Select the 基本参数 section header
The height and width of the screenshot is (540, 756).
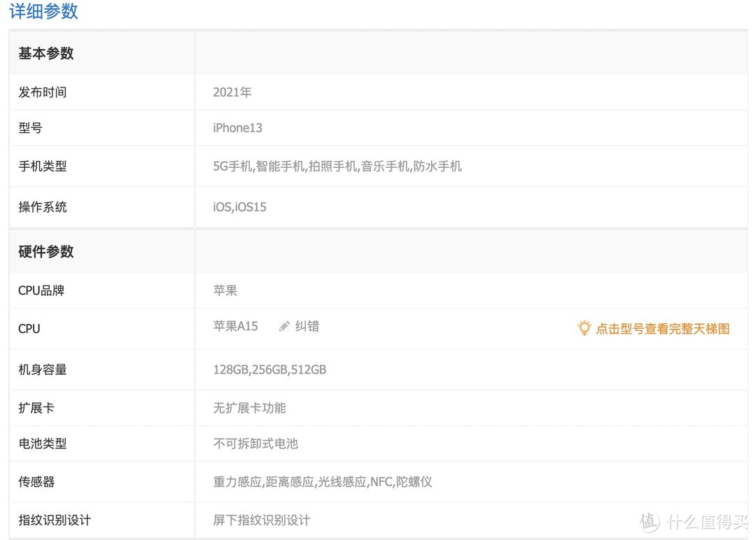click(45, 53)
